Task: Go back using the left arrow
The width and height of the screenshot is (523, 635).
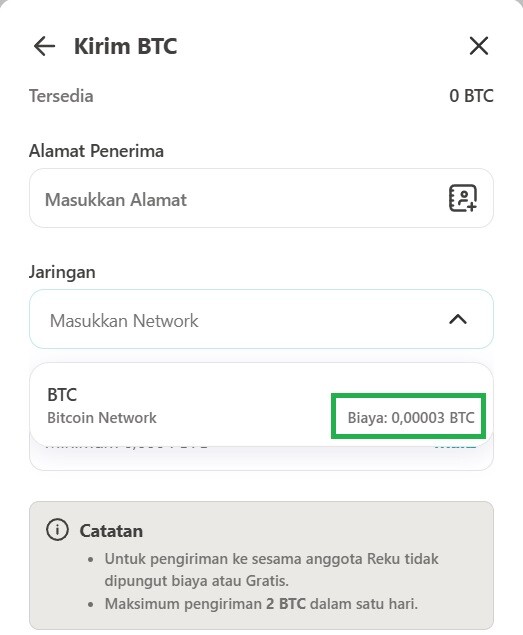Action: (44, 46)
